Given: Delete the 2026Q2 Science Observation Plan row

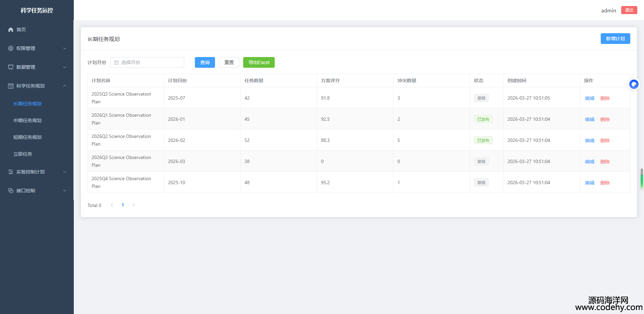Looking at the screenshot, I should pos(605,141).
